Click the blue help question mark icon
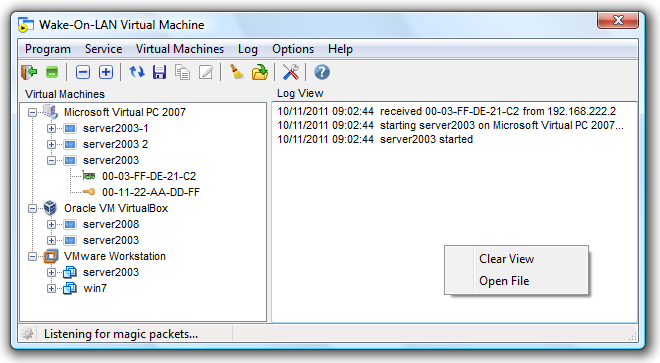The width and height of the screenshot is (660, 363). coord(322,72)
